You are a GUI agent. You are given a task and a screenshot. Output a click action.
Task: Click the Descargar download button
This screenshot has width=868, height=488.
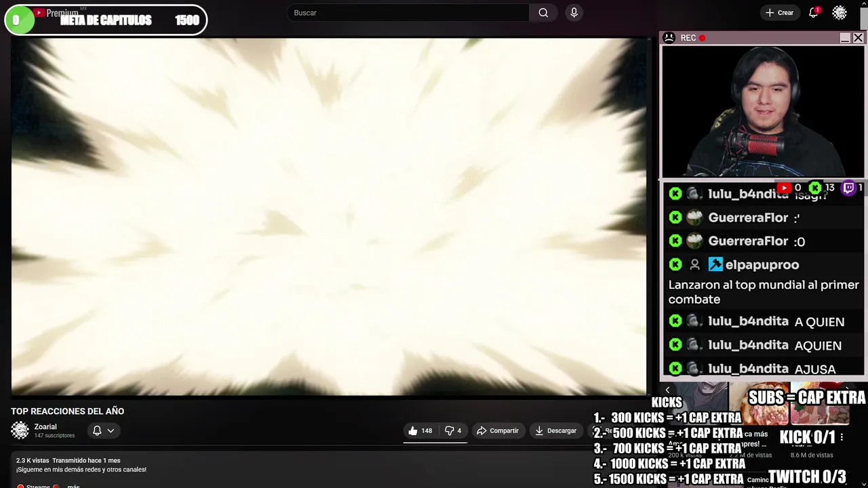(555, 430)
